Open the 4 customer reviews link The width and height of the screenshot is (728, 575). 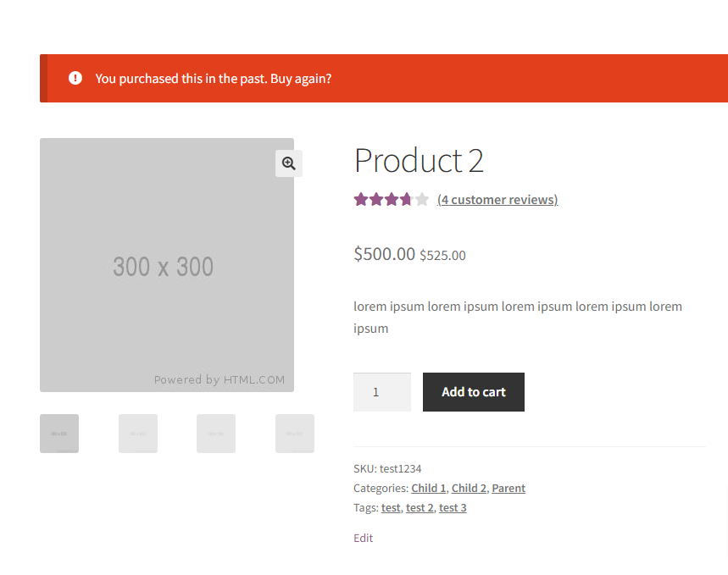click(497, 200)
